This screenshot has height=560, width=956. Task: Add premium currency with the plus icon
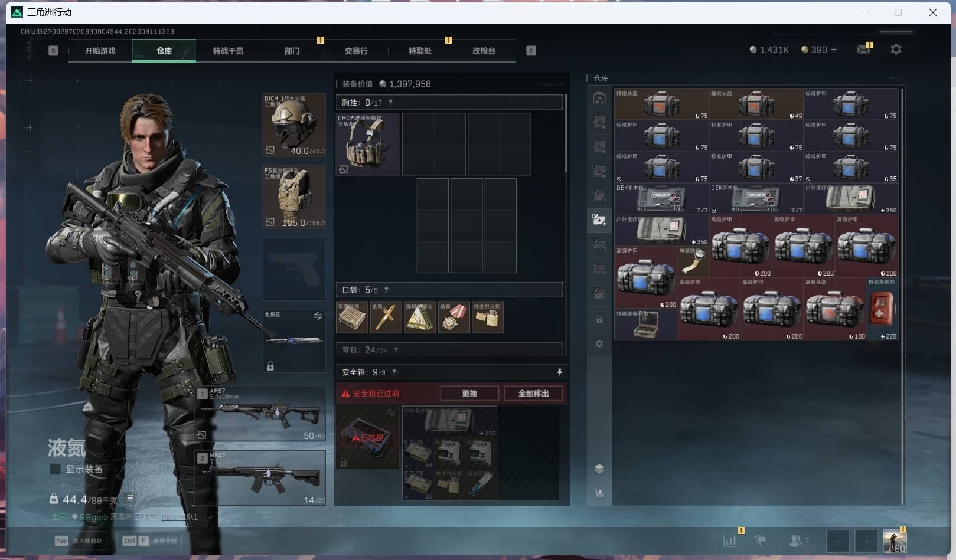[x=834, y=50]
